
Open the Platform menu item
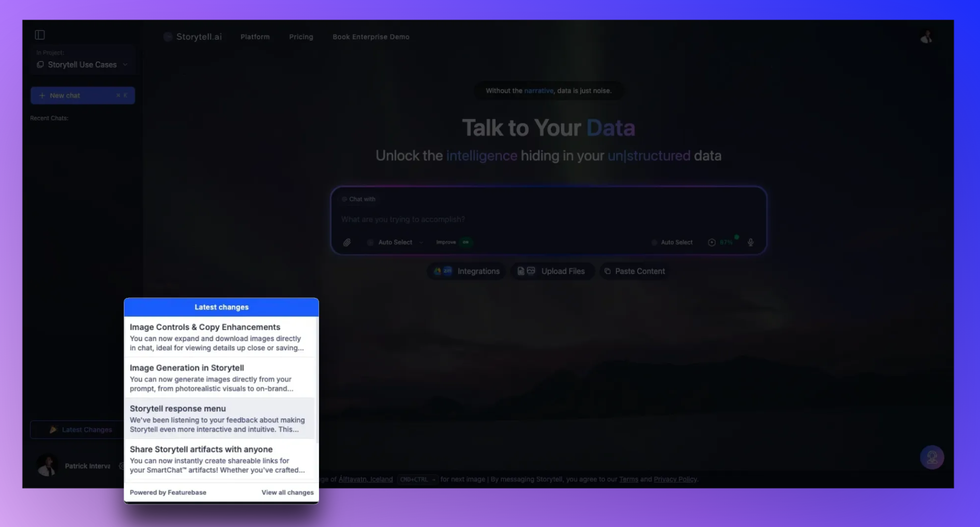tap(255, 37)
